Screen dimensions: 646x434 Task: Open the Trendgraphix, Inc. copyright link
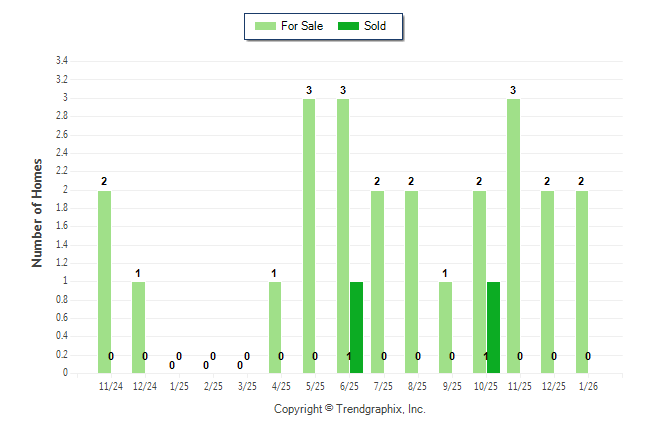click(x=350, y=409)
